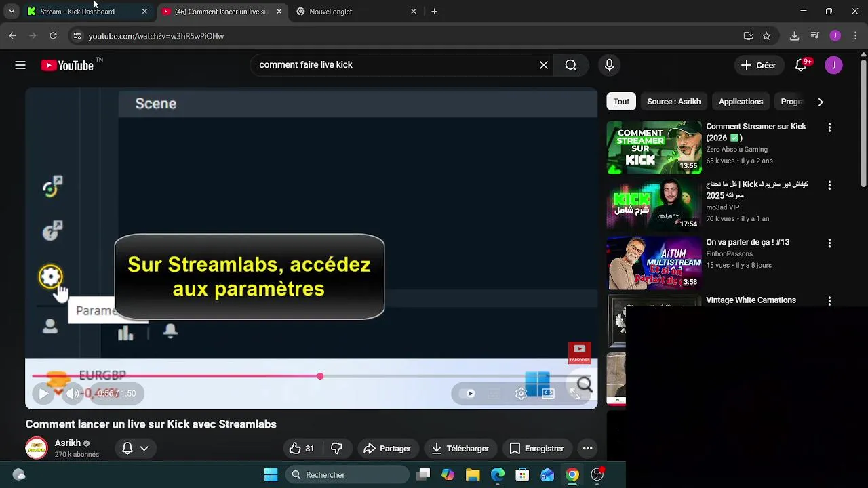Open options for mo3ad VIP video

click(x=829, y=185)
